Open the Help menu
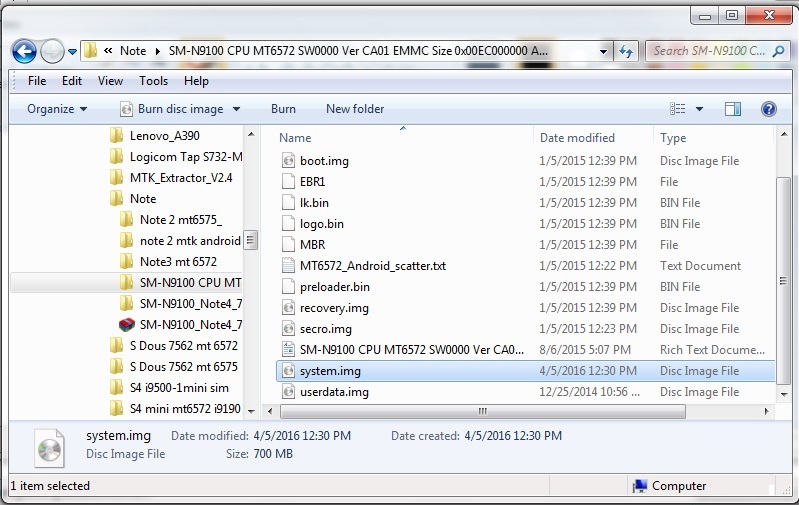Image resolution: width=799 pixels, height=505 pixels. (x=196, y=81)
